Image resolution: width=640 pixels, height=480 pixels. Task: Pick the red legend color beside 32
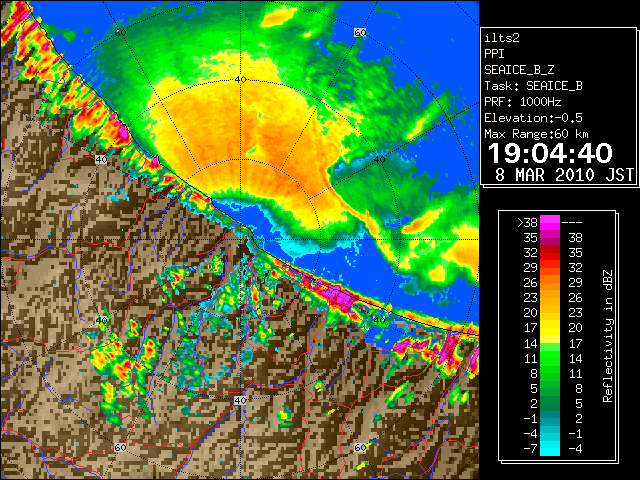(550, 253)
